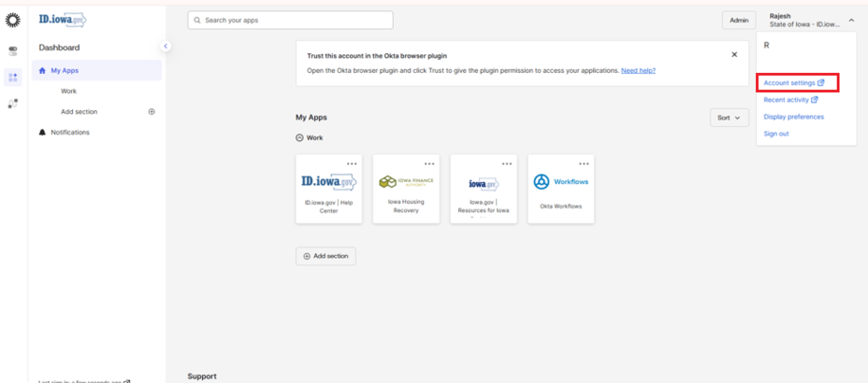Click Add section in the sidebar
Screen dimensions: 868x383
click(x=79, y=112)
